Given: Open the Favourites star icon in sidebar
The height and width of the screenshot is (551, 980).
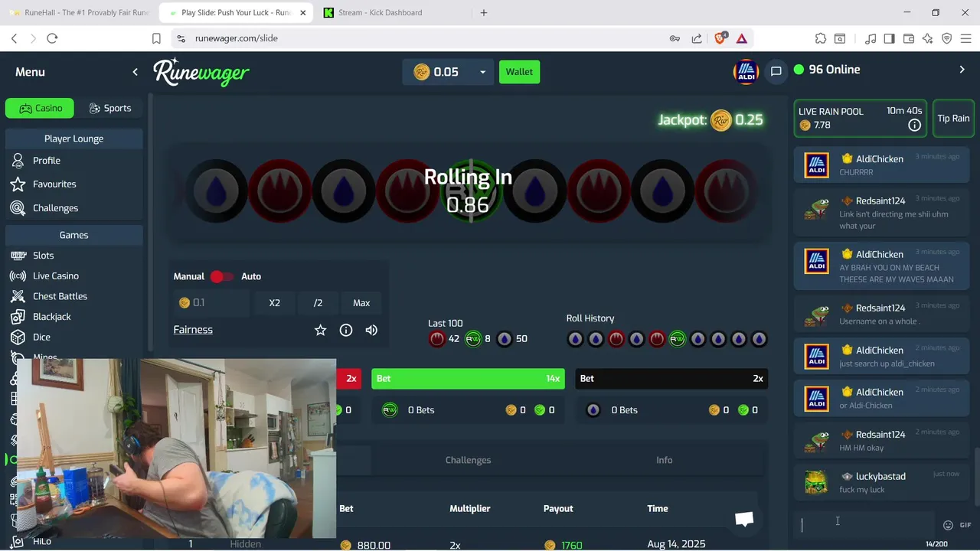Looking at the screenshot, I should pyautogui.click(x=18, y=184).
